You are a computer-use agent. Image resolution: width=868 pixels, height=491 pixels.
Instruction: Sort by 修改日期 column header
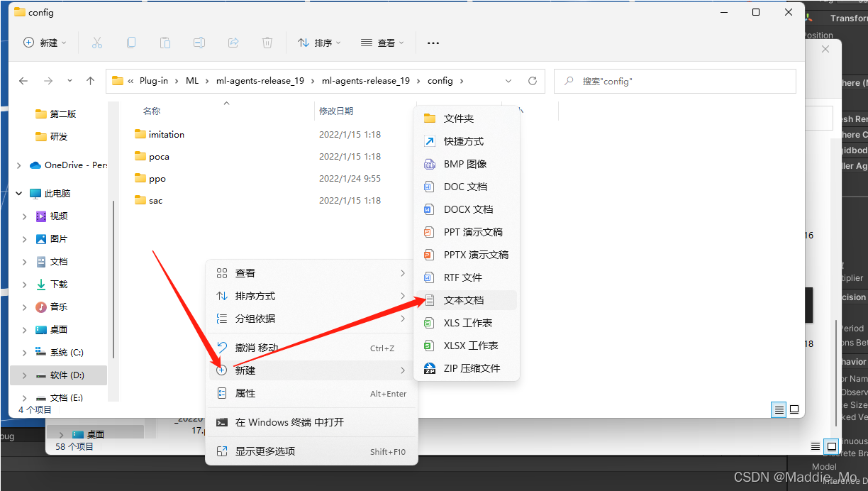point(336,111)
